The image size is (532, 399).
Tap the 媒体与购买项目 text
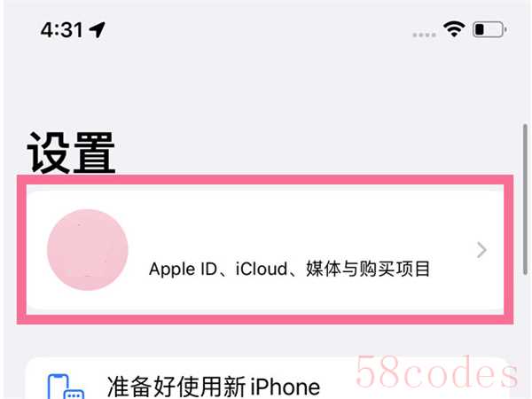tap(368, 269)
